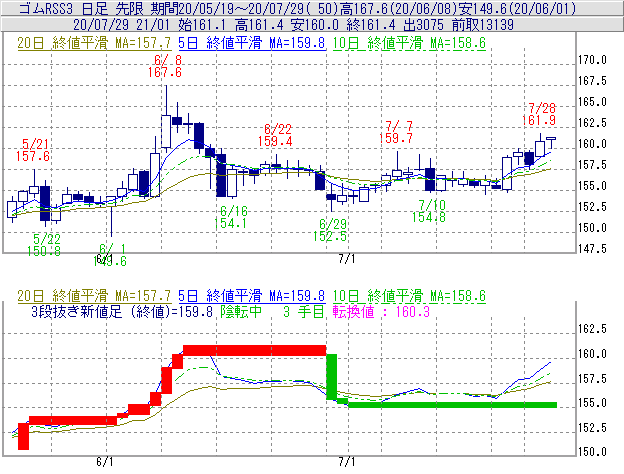Click the upper chart 7/1 date label
The width and height of the screenshot is (624, 474).
tap(347, 259)
